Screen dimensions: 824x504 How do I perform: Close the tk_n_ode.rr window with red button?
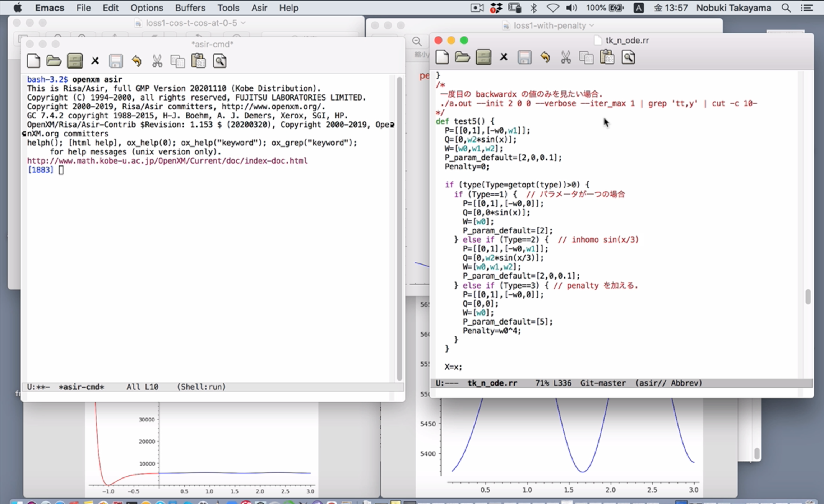(438, 40)
